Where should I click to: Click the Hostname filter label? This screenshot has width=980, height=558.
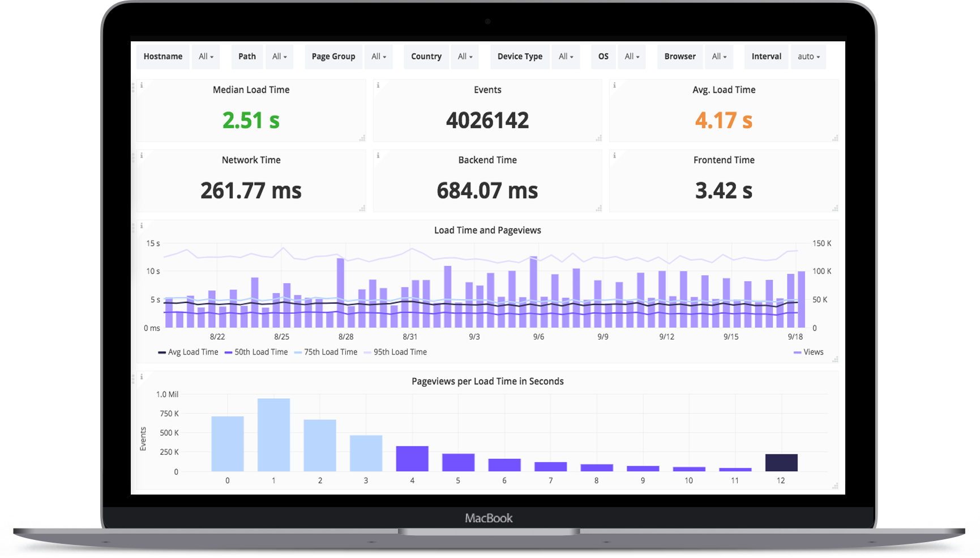163,57
